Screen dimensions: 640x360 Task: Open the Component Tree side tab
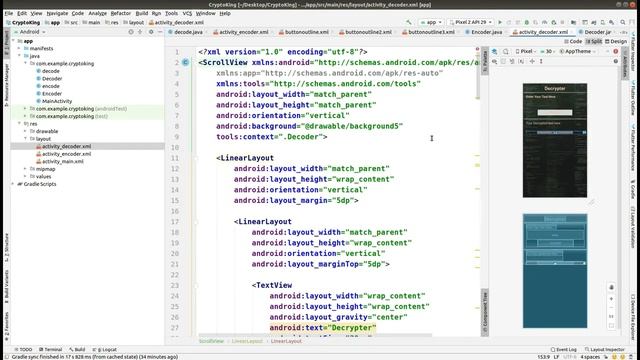coord(484,313)
